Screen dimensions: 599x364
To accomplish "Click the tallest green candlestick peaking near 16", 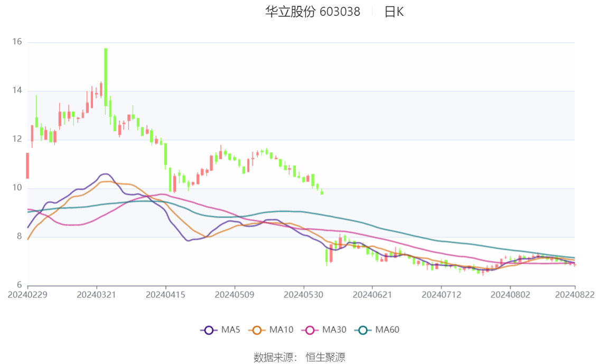I will 106,77.
